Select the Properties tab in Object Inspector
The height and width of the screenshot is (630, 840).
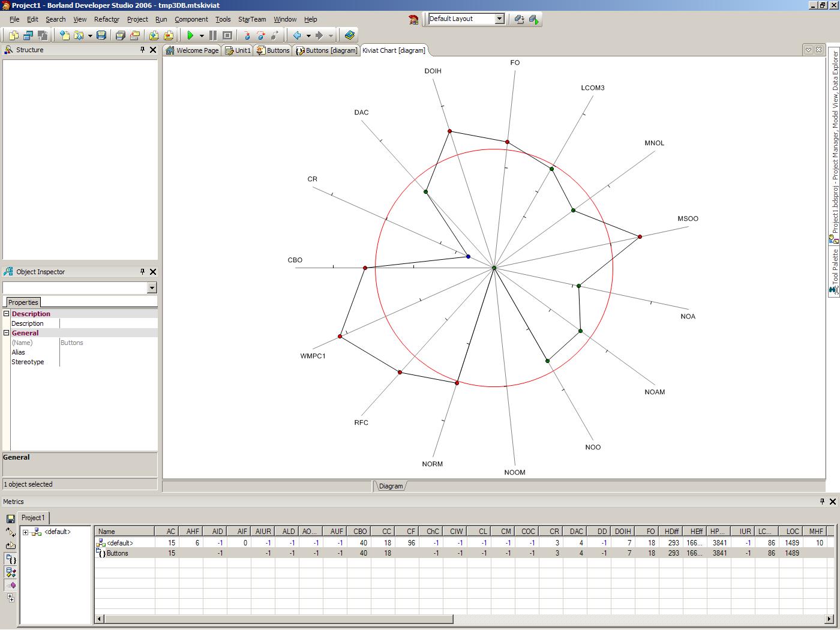tap(23, 302)
